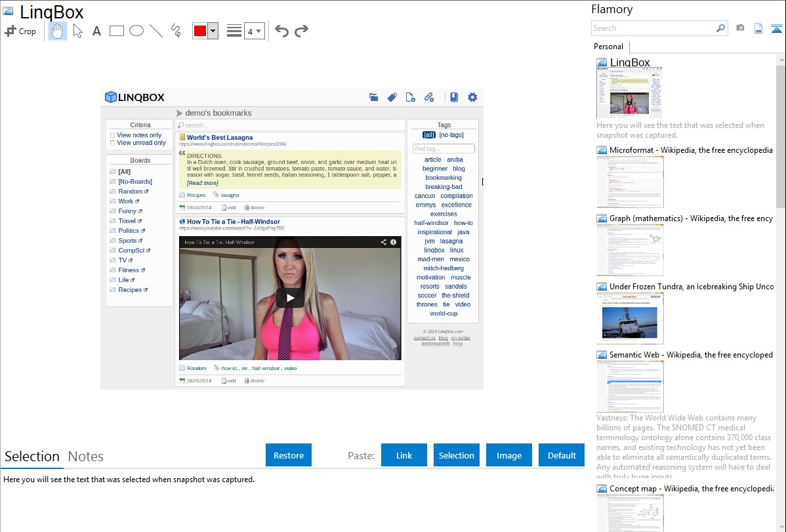
Task: Choose the straight line tool
Action: (x=156, y=31)
